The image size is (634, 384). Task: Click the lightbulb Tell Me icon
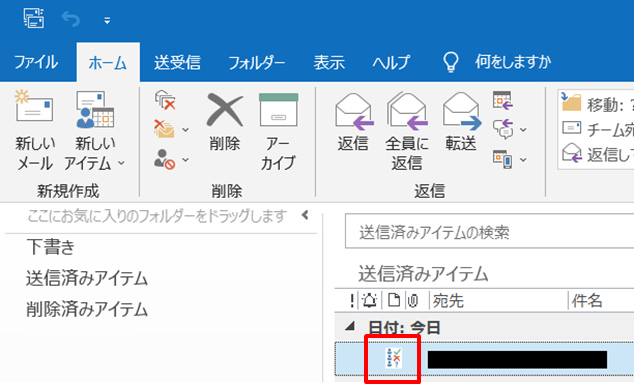click(x=451, y=62)
